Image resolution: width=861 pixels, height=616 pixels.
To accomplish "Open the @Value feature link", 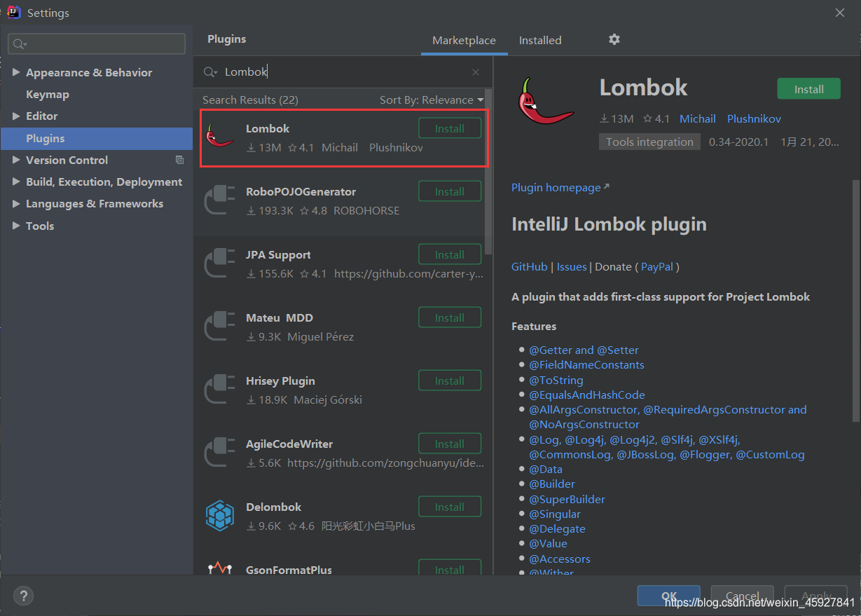I will (548, 543).
